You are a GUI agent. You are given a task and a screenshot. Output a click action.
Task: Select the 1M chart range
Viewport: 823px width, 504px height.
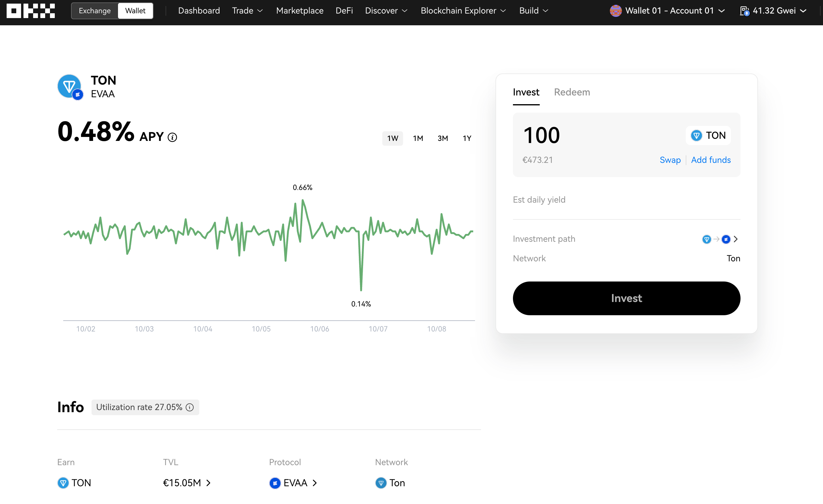418,138
